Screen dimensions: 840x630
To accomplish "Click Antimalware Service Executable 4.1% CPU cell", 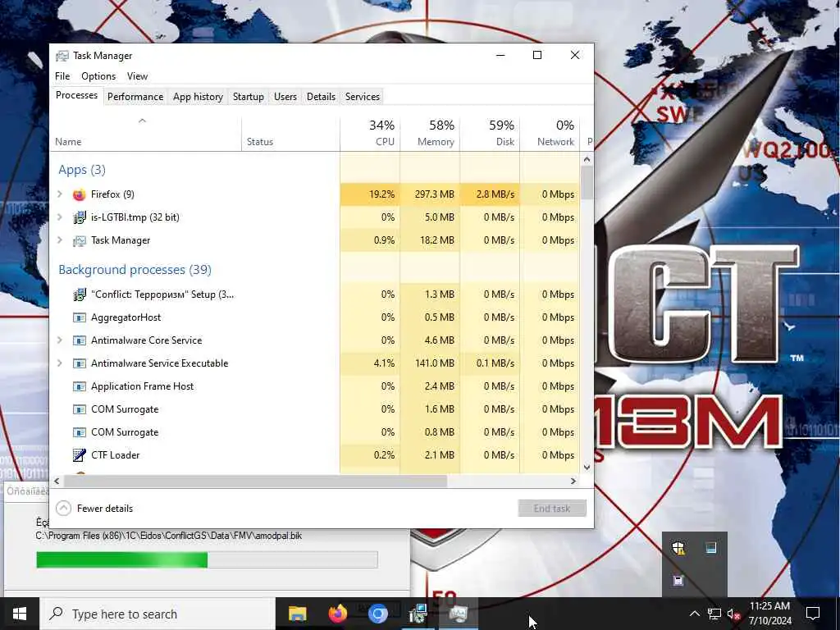I will tap(370, 363).
